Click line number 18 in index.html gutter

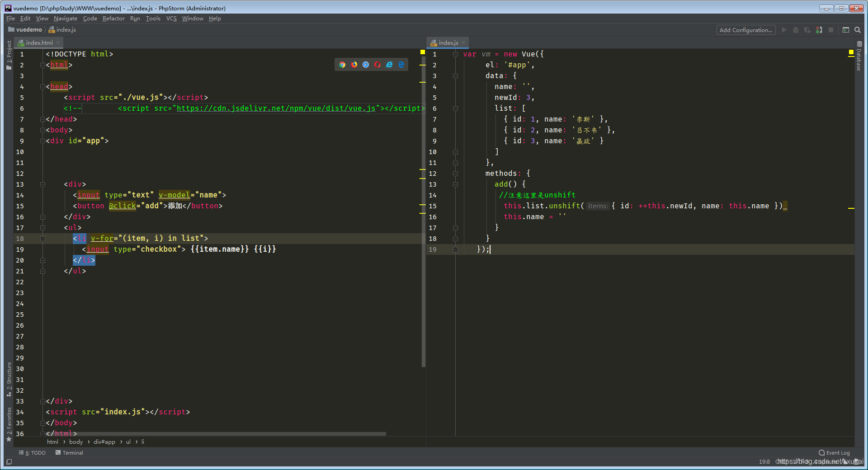coord(20,239)
